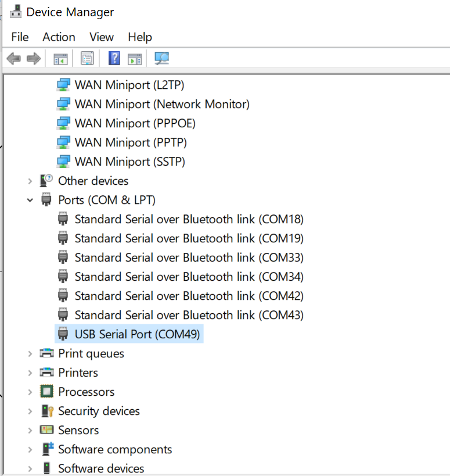Image resolution: width=450 pixels, height=476 pixels.
Task: Expand the Sensors category
Action: 30,431
